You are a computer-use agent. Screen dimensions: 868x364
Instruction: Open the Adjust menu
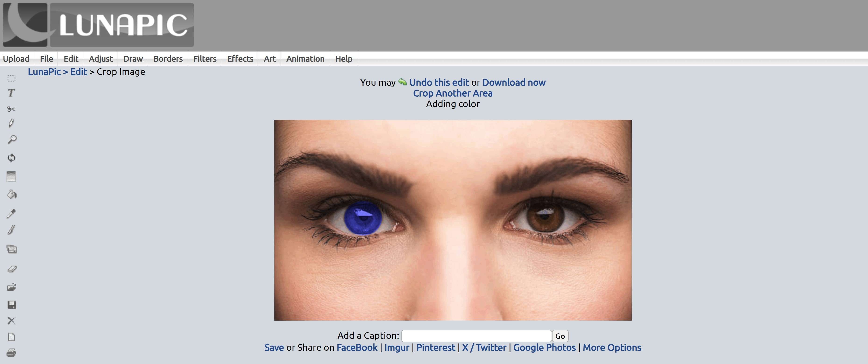point(100,59)
